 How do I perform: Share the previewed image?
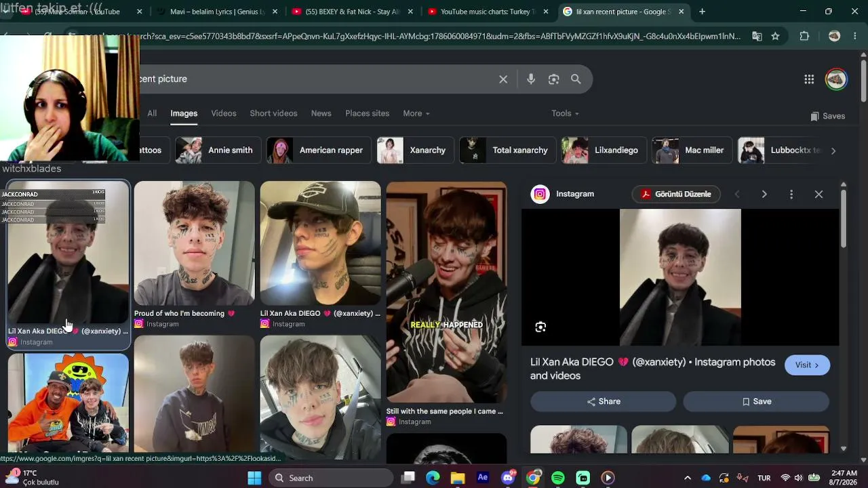(604, 401)
